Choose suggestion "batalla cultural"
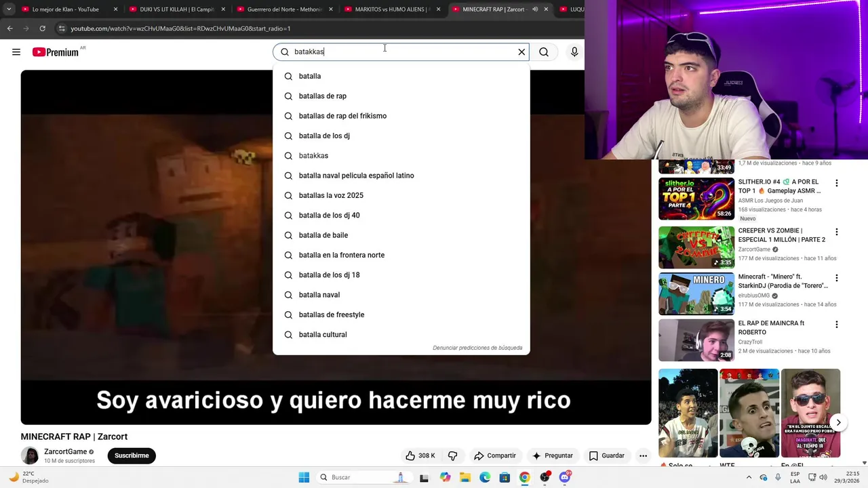This screenshot has width=868, height=488. pos(401,335)
